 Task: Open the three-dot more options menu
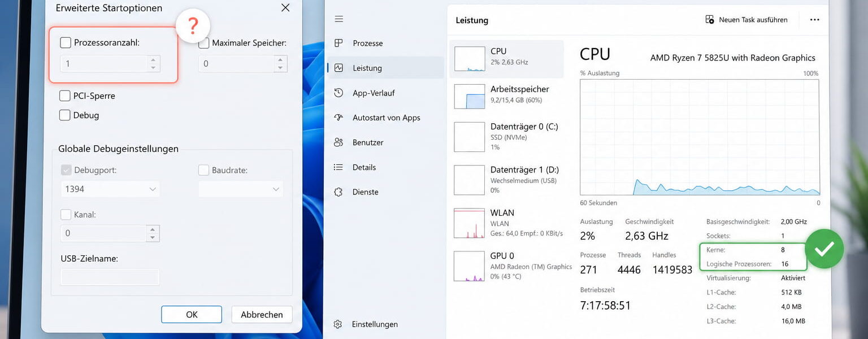tap(814, 20)
